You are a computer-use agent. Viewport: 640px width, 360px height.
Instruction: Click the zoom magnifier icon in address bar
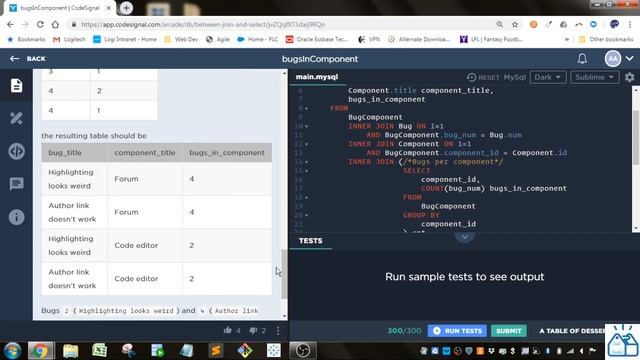pos(500,24)
